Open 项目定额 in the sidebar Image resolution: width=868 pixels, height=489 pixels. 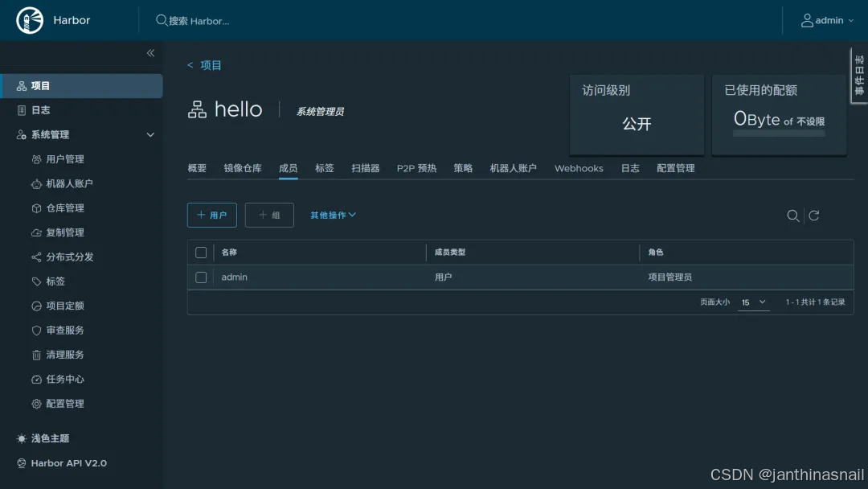coord(65,306)
